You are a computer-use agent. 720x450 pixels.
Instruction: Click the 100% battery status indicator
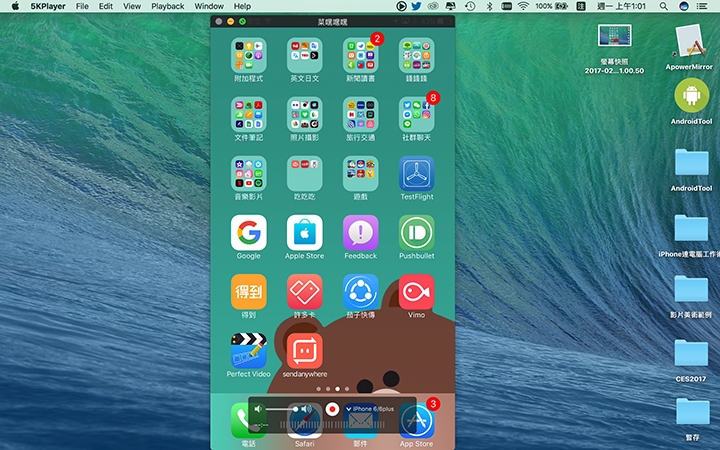(551, 6)
